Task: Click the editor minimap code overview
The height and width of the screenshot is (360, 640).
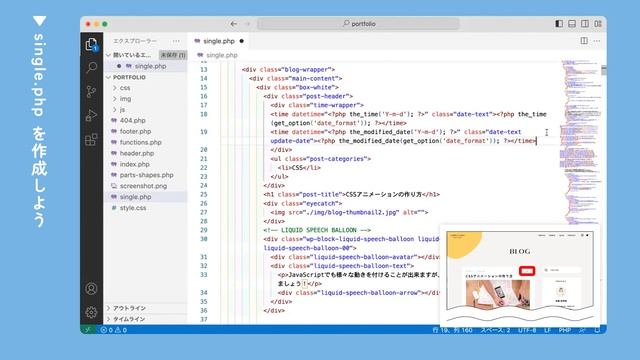Action: pos(580,142)
